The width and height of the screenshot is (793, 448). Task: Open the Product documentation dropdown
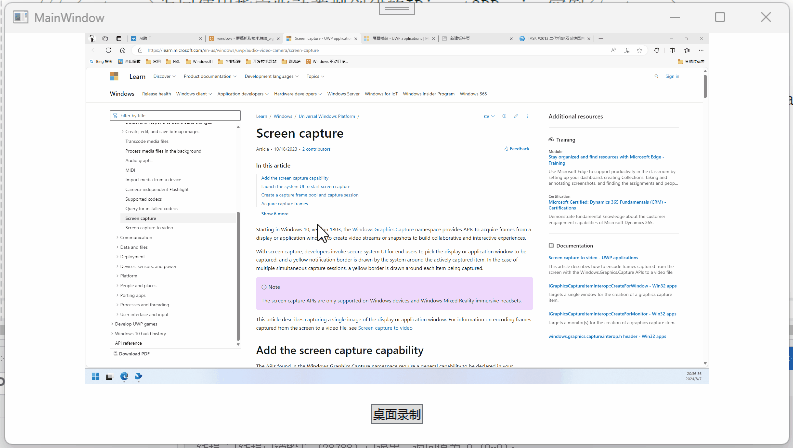point(210,76)
